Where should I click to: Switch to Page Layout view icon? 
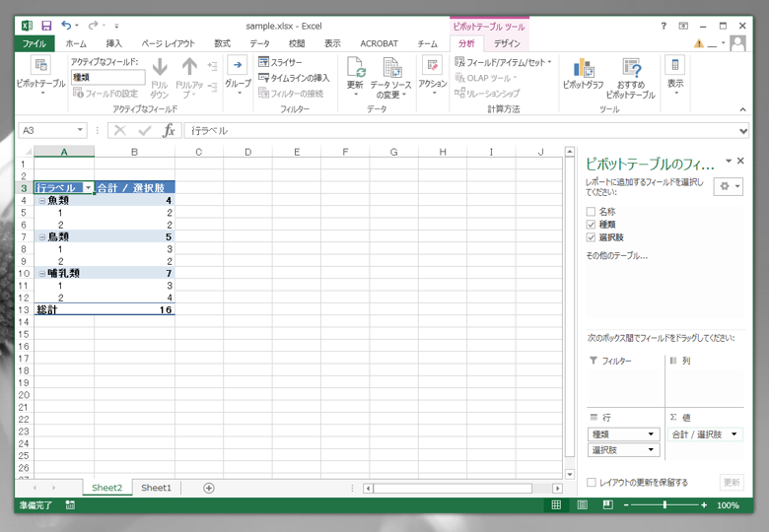582,505
